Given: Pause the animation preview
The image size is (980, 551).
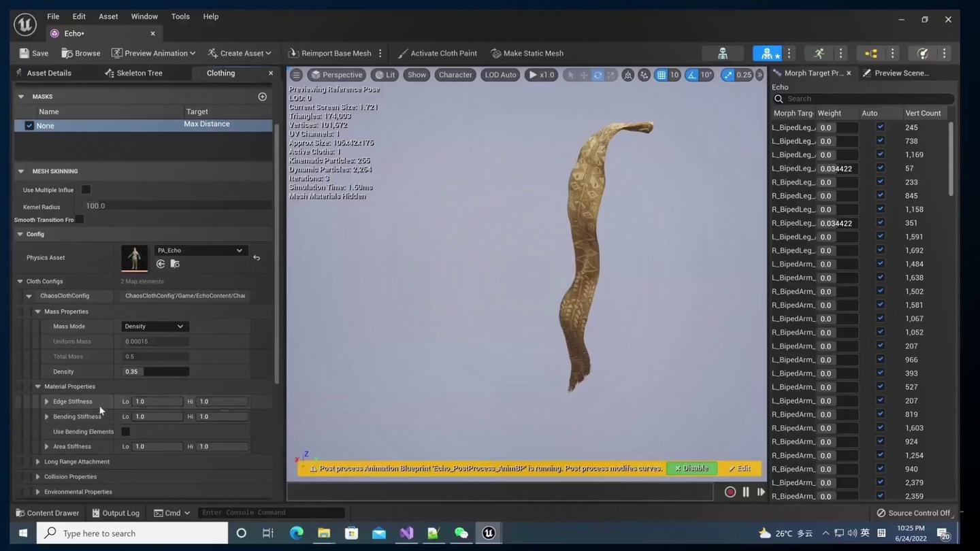Looking at the screenshot, I should pos(746,492).
